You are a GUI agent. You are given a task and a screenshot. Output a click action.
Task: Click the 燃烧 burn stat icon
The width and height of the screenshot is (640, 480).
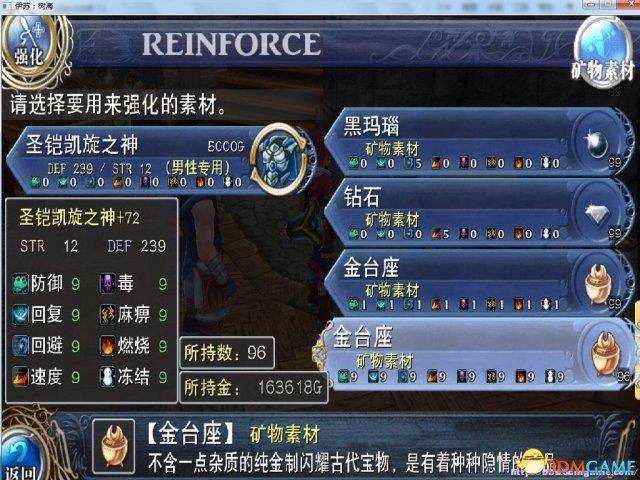[x=107, y=346]
